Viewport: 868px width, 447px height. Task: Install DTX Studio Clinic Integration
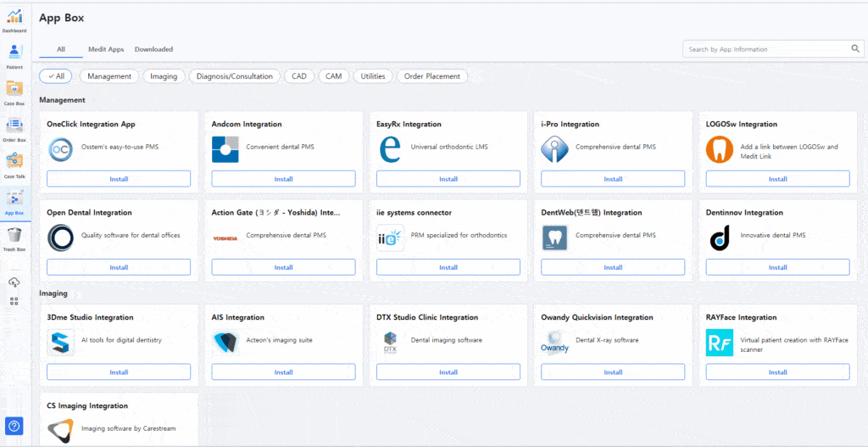(x=448, y=372)
